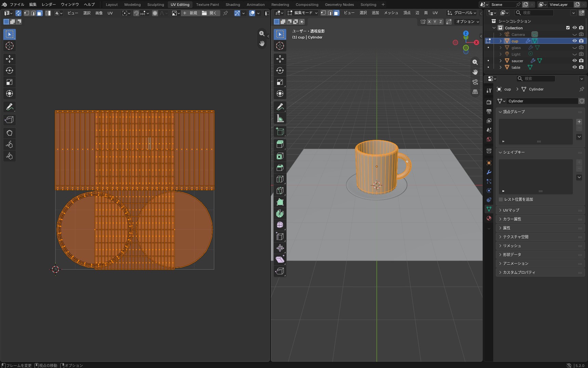
Task: Uncheck the Collection exclude checkbox
Action: pos(568,28)
